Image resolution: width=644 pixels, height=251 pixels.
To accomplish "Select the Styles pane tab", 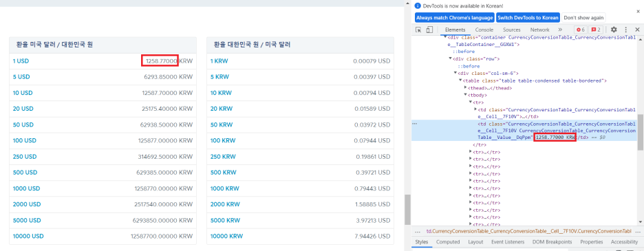I will tap(422, 242).
